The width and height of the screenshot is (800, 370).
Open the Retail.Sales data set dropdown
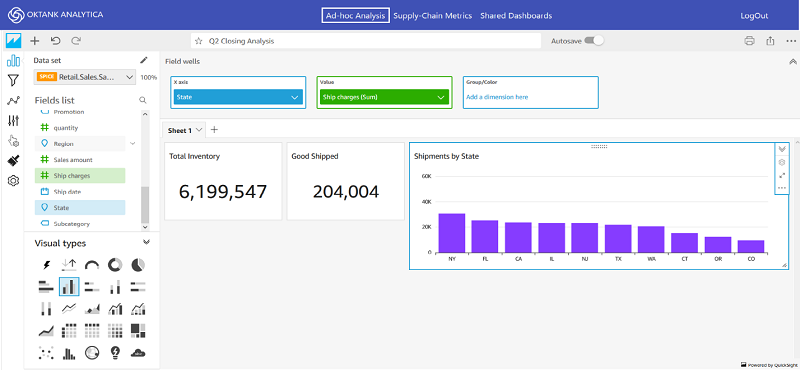pos(85,77)
